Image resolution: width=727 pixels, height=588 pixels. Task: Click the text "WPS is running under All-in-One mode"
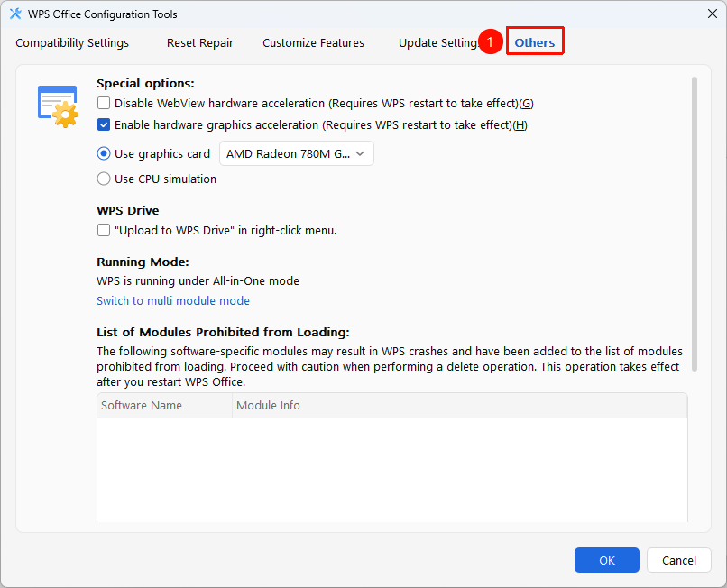click(x=198, y=281)
